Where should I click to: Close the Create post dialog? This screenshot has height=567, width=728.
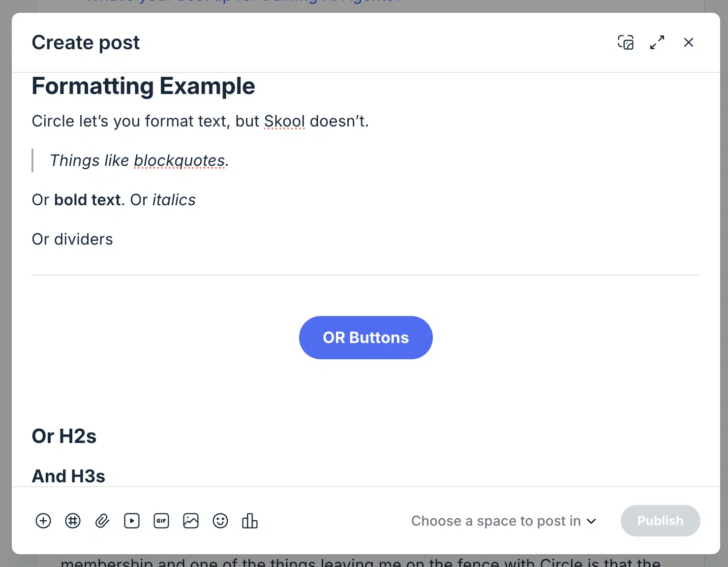click(x=689, y=42)
